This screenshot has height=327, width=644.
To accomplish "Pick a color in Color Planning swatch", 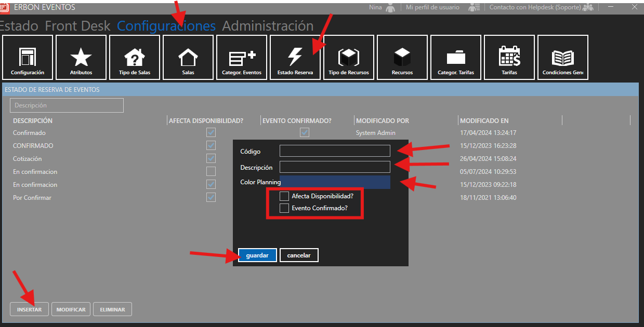I will [x=335, y=182].
